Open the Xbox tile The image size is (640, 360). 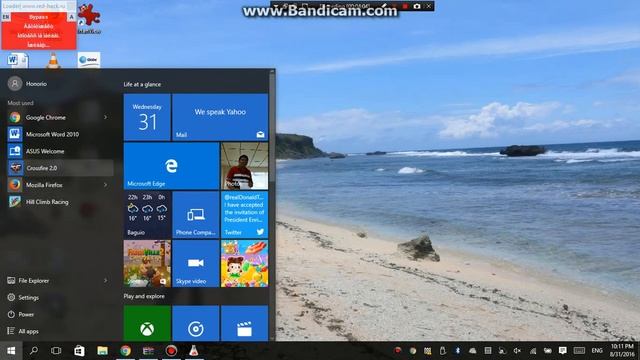coord(147,323)
